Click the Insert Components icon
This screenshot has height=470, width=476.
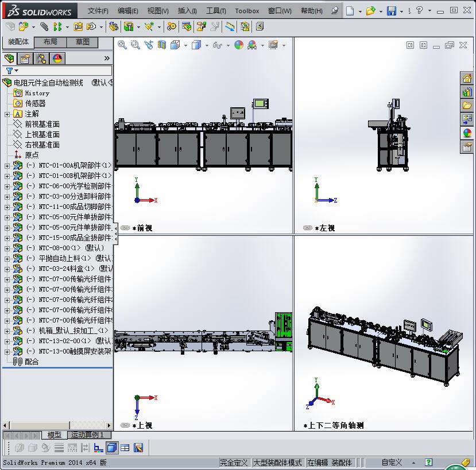pyautogui.click(x=24, y=27)
